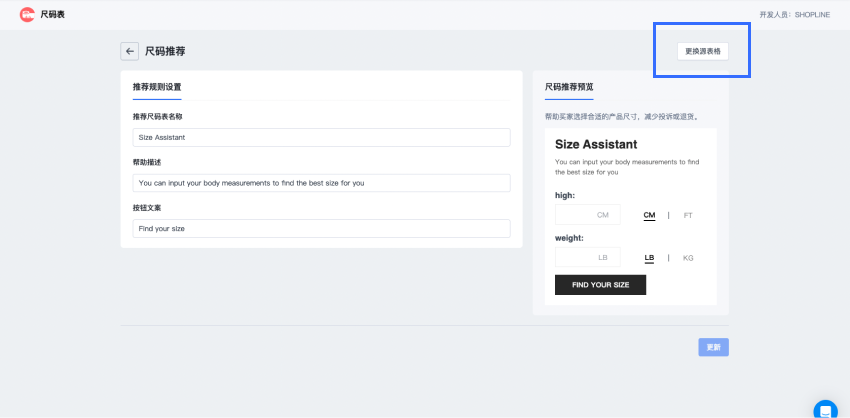
Task: Switch height unit to CM
Action: coord(649,215)
